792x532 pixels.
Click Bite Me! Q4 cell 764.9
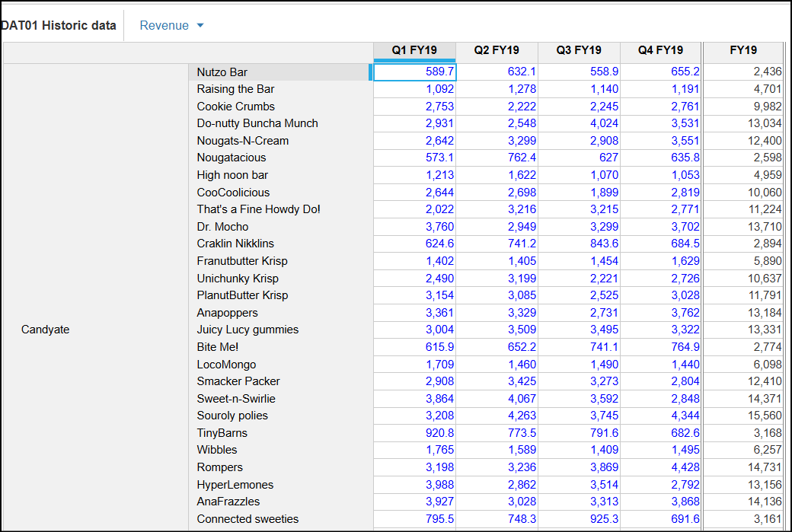point(661,347)
